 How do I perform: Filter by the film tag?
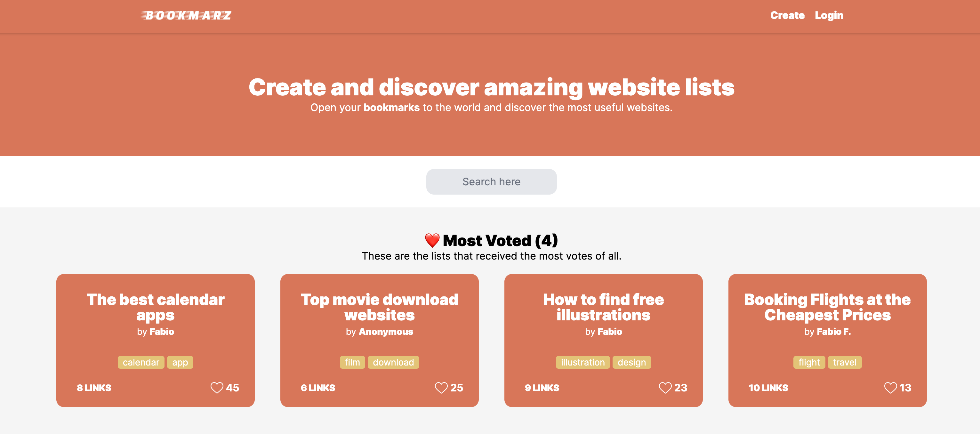point(352,362)
